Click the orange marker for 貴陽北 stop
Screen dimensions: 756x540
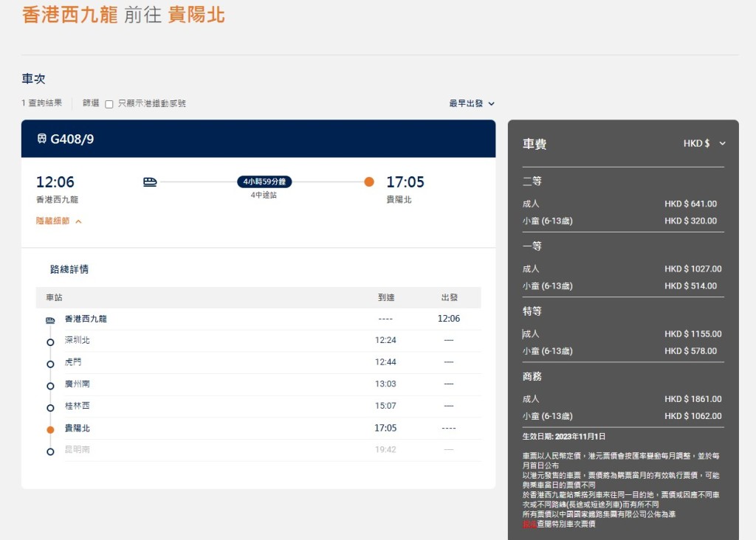click(x=50, y=429)
